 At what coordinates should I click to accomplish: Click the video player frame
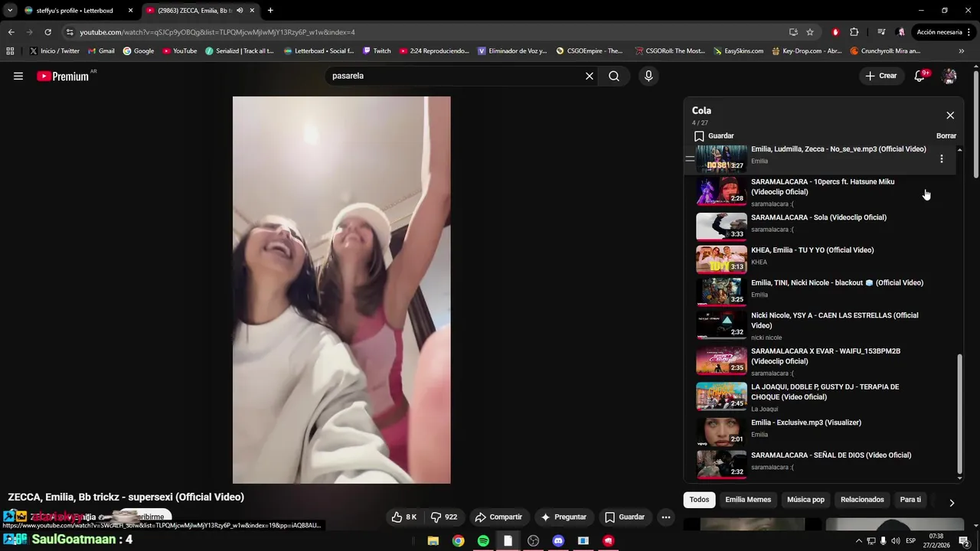341,290
